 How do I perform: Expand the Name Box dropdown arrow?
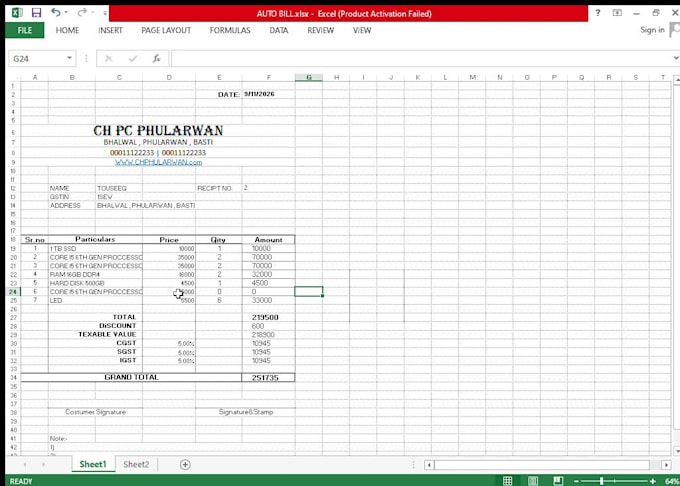(x=69, y=58)
